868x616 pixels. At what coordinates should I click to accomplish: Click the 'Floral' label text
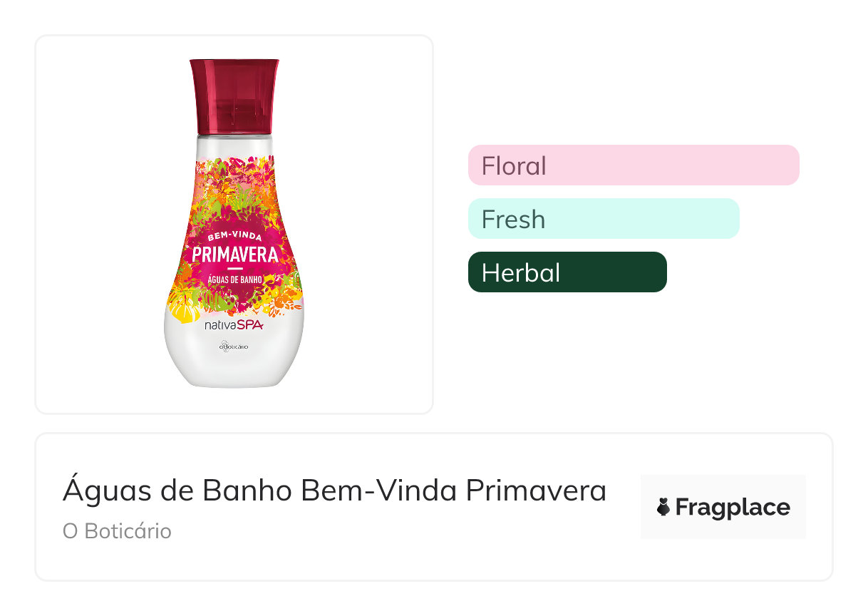[514, 165]
